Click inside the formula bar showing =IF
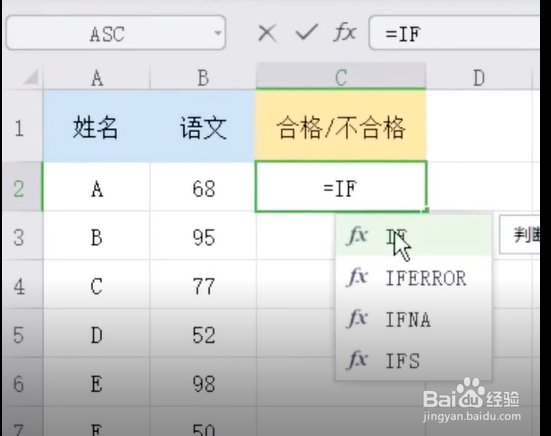This screenshot has height=436, width=551. 454,33
